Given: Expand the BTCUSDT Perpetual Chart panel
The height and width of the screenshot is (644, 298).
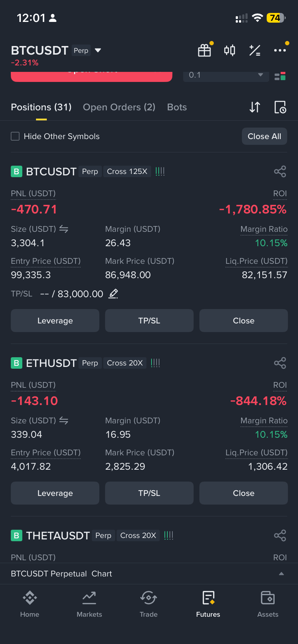Looking at the screenshot, I should click(149, 574).
